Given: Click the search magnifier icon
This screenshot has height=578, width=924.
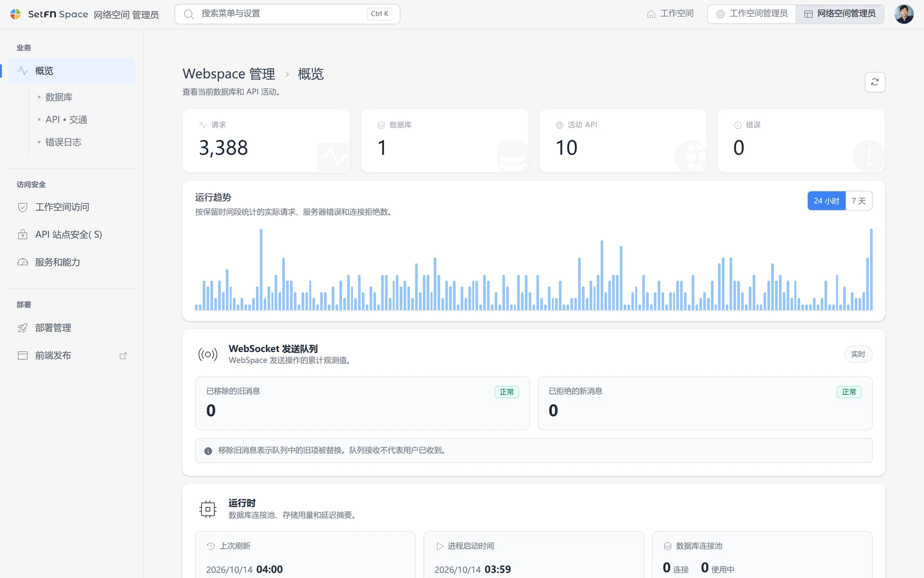Looking at the screenshot, I should point(189,14).
